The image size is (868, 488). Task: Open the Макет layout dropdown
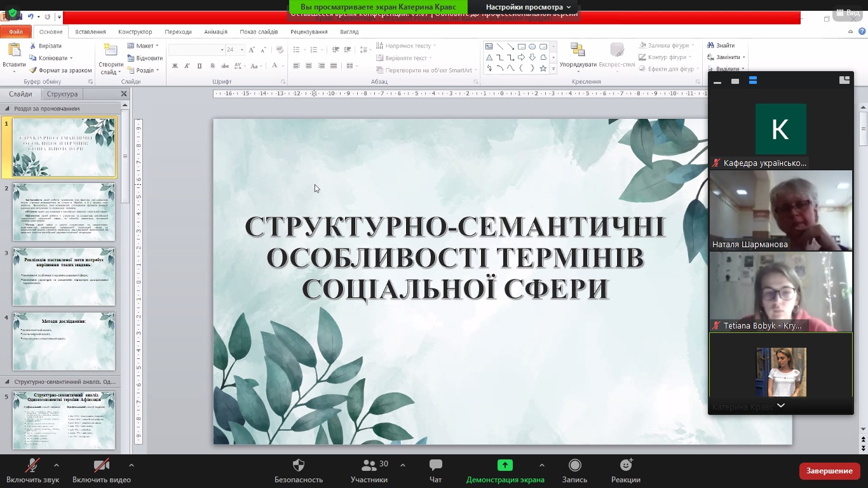coord(143,46)
